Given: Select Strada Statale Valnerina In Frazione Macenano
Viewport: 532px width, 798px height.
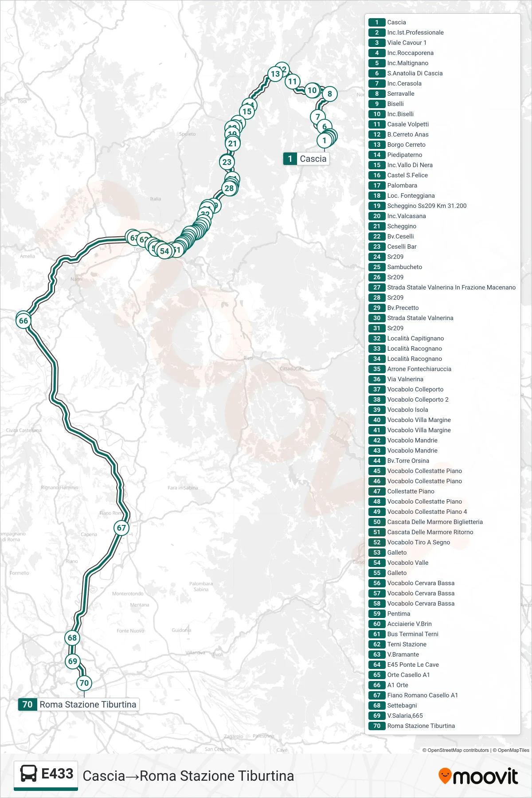Looking at the screenshot, I should tap(442, 287).
